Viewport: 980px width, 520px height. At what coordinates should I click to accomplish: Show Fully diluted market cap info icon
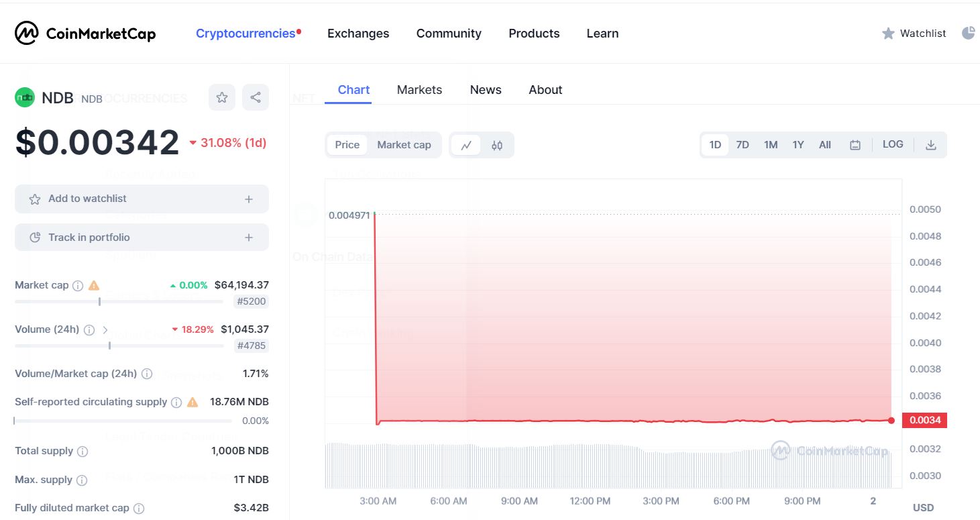[139, 509]
